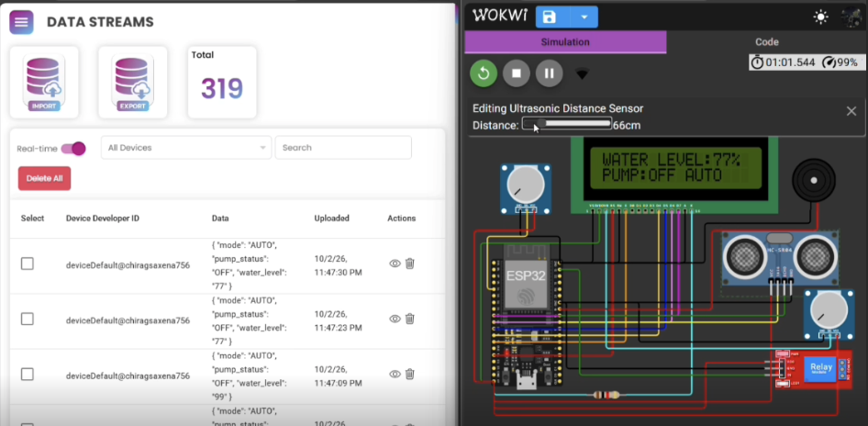868x426 pixels.
Task: Click the Actions column header
Action: [x=401, y=219]
